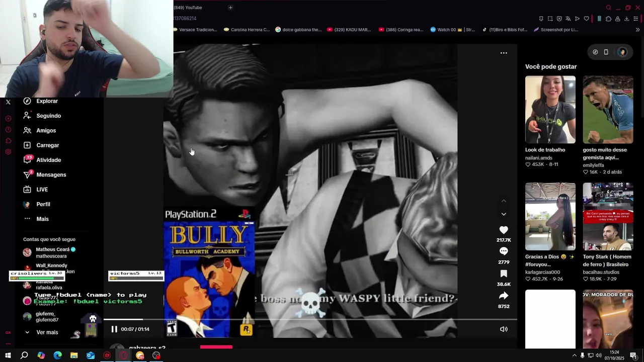Open Screenshot por Li... bookmark
This screenshot has width=644, height=362.
click(x=556, y=30)
